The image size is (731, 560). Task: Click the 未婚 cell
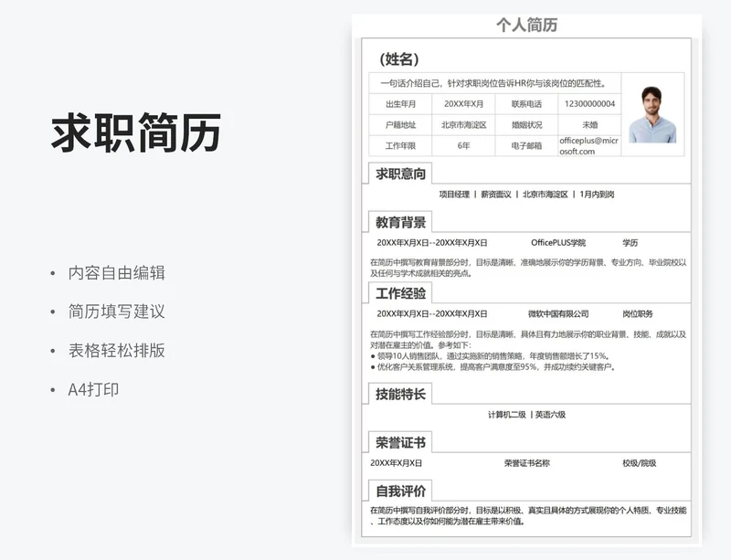click(589, 125)
